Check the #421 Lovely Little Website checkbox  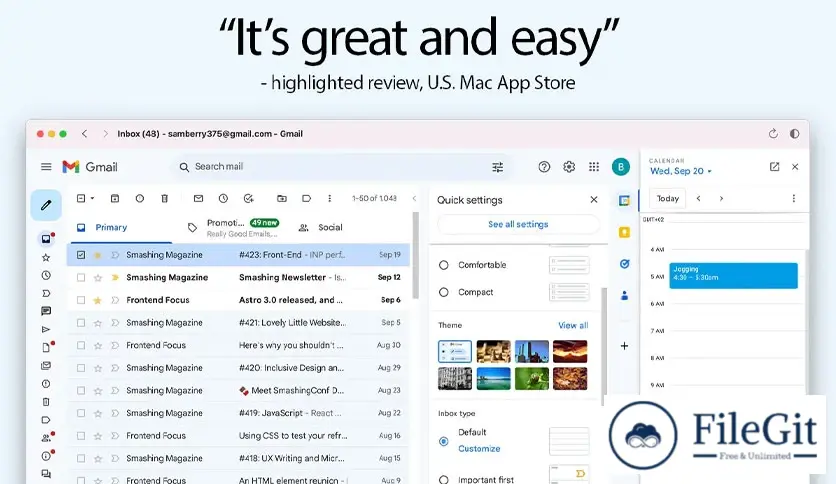pyautogui.click(x=81, y=322)
